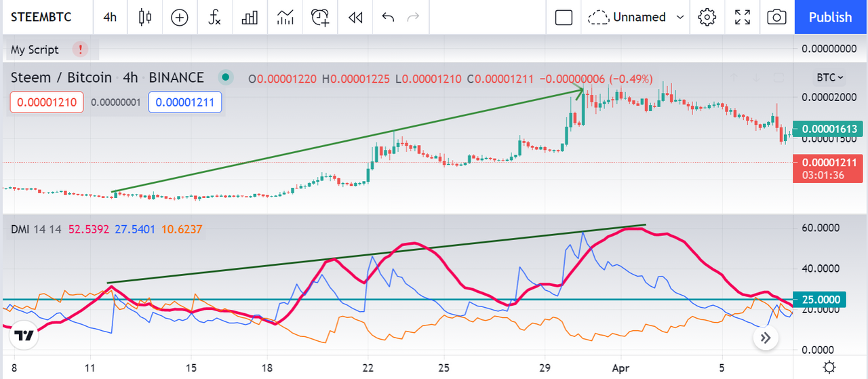Screen dimensions: 868x379
Task: Publish the chart idea
Action: 831,17
